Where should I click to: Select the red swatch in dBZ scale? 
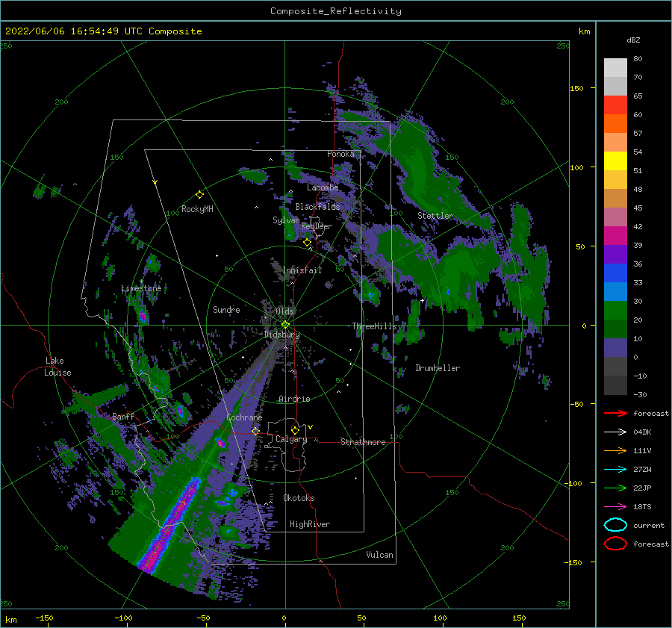pos(615,105)
